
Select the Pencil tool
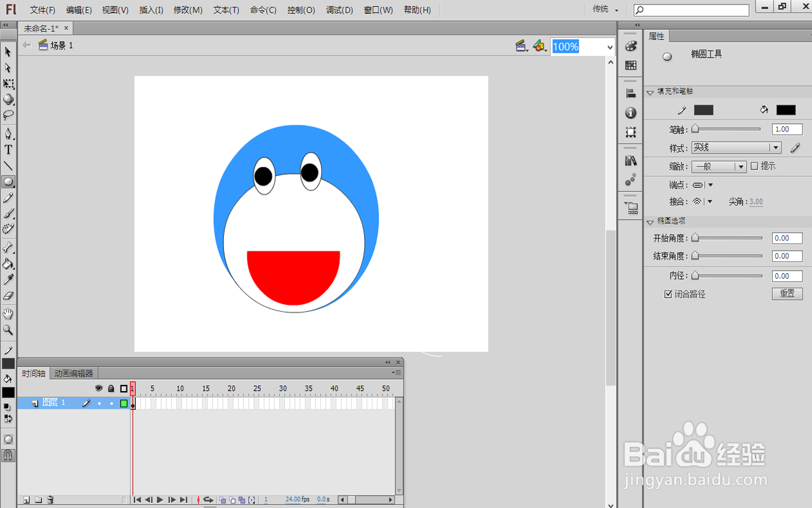pos(8,197)
